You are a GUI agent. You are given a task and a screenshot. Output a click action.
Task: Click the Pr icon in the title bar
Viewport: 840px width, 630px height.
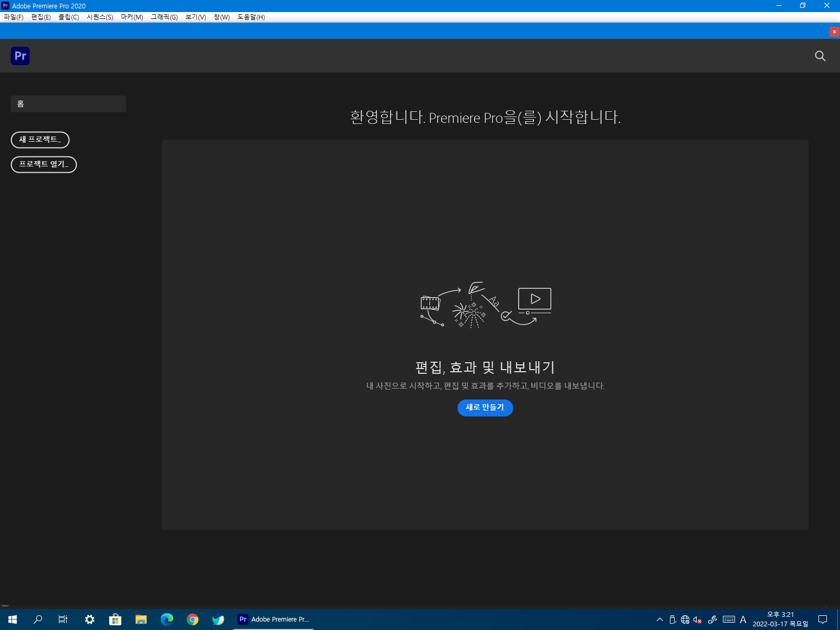pyautogui.click(x=5, y=6)
